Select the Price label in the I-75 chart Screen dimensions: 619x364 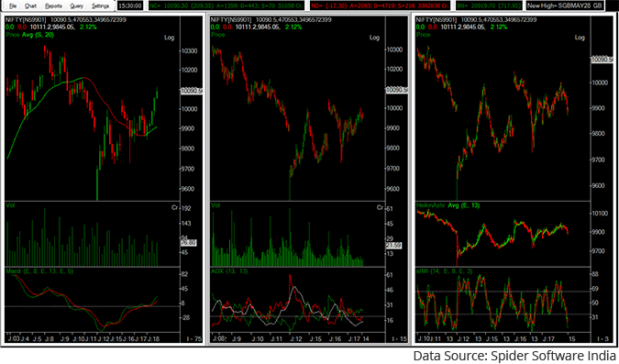coord(13,35)
